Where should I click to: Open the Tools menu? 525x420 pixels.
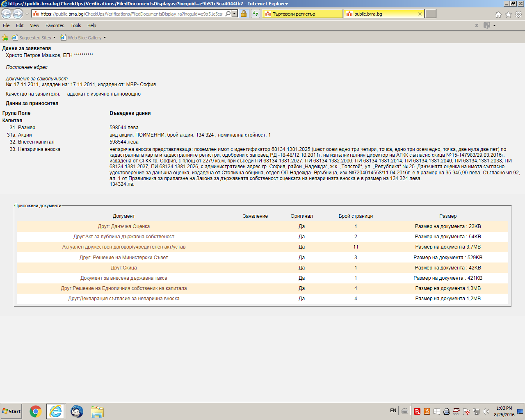tap(75, 25)
